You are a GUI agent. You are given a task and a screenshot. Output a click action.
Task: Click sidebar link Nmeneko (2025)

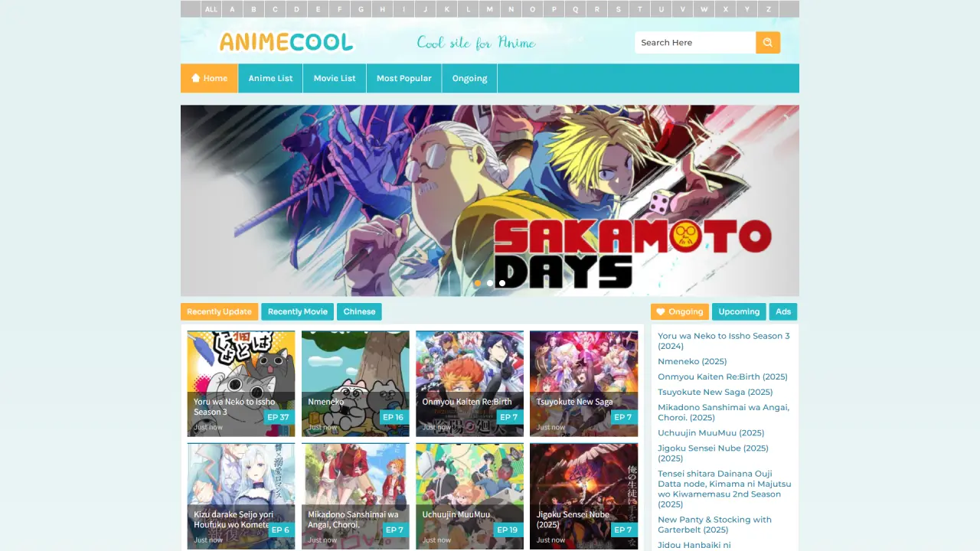(692, 361)
